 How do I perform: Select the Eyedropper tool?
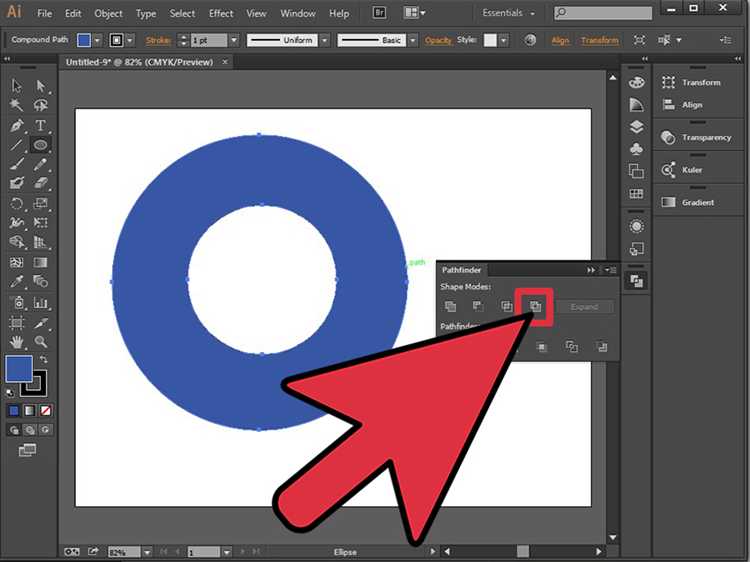pos(17,282)
